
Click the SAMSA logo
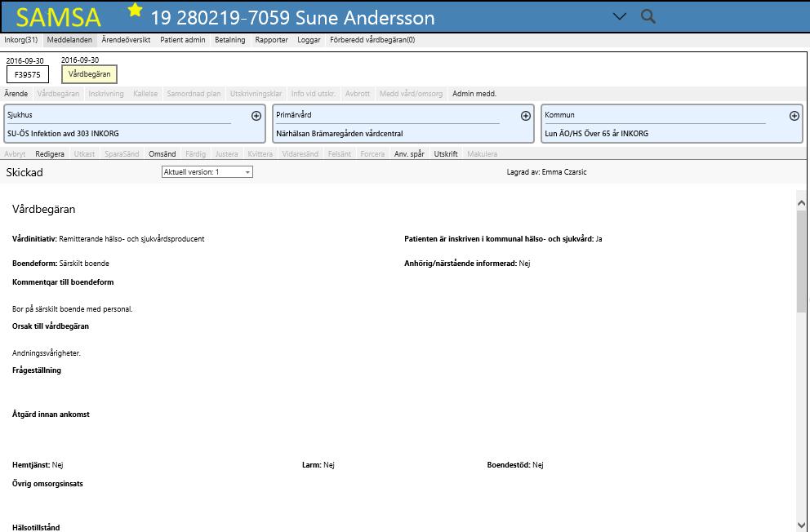tap(58, 18)
